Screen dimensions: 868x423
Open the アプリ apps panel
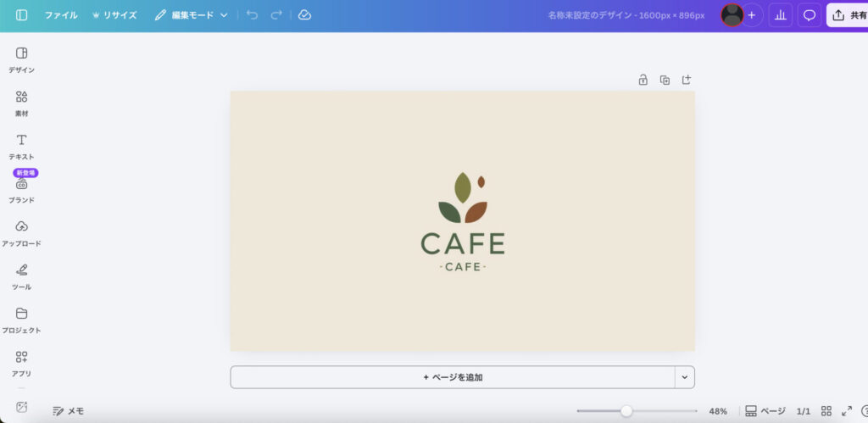[22, 361]
